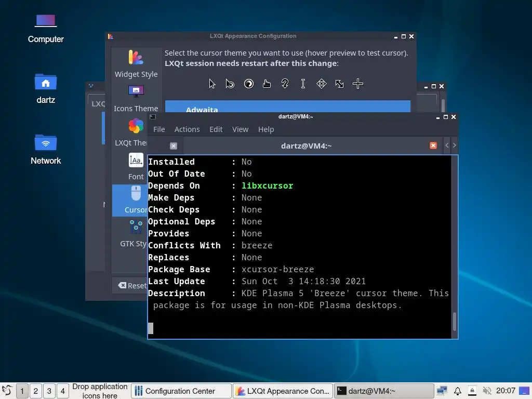Viewport: 532px width, 399px height.
Task: Activate dartz@VM4:~ taskbar entry
Action: pyautogui.click(x=384, y=391)
